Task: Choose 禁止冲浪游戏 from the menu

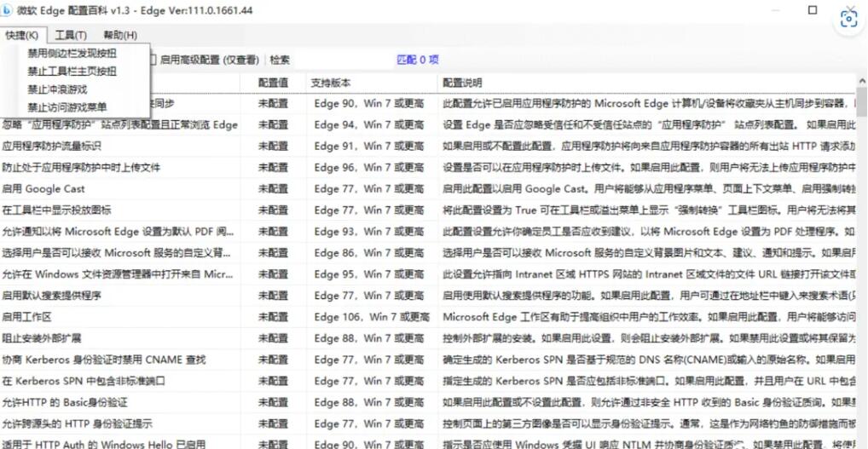Action: pyautogui.click(x=58, y=89)
